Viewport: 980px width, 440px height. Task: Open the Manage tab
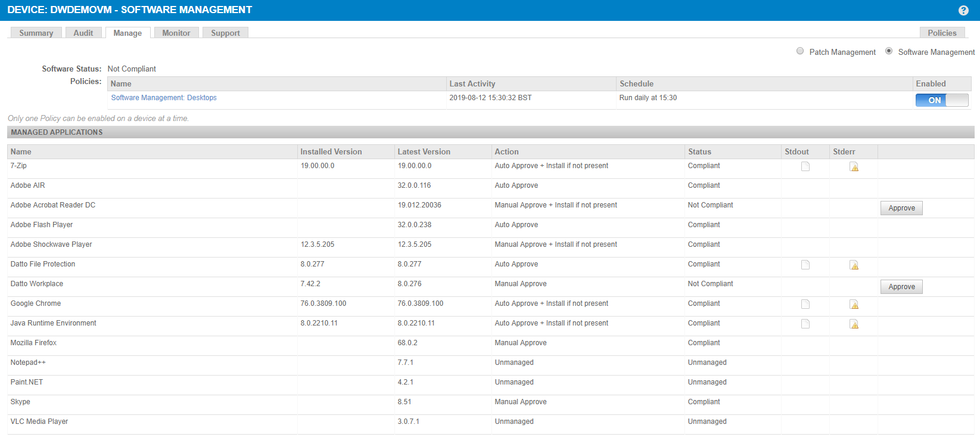127,33
